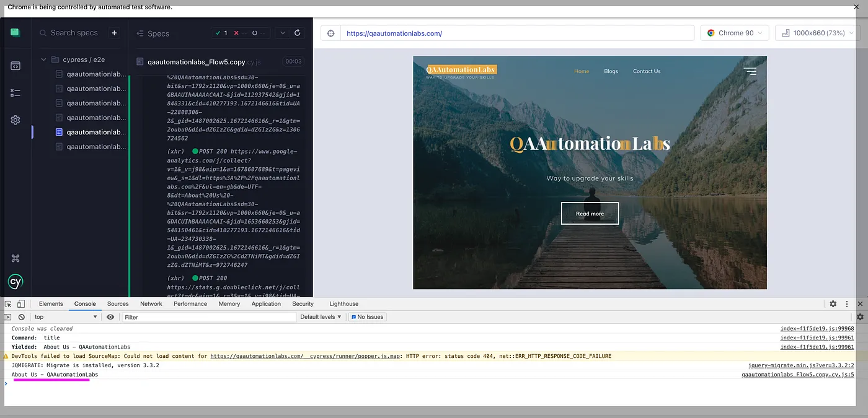Image resolution: width=868 pixels, height=418 pixels.
Task: Open the popper.js.map URL in warning message
Action: coord(306,356)
